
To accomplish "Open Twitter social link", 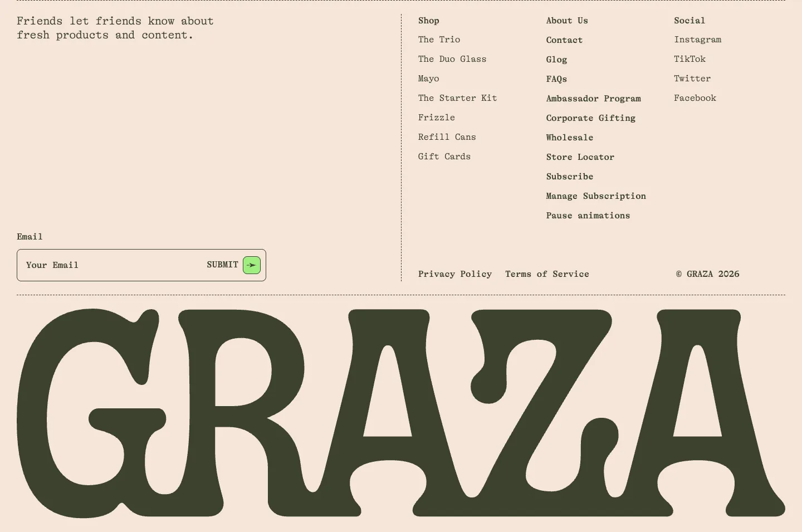I will [x=692, y=79].
